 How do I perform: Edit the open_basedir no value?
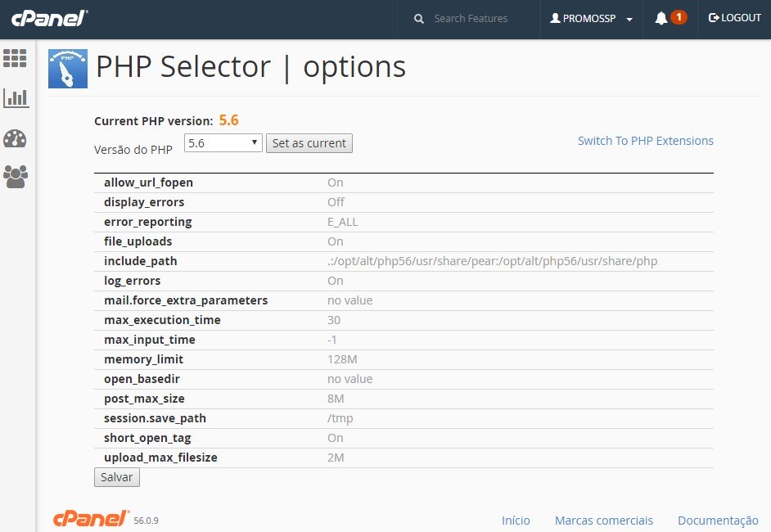(x=350, y=379)
